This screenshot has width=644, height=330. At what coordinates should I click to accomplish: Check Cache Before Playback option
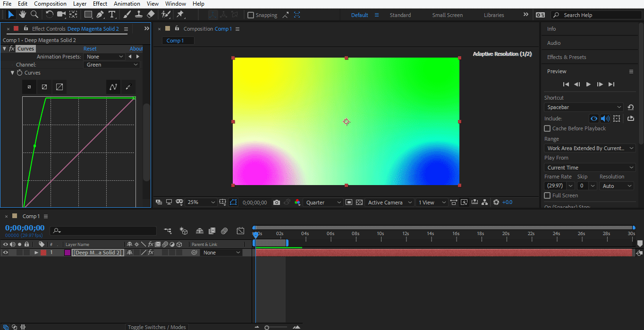[547, 128]
